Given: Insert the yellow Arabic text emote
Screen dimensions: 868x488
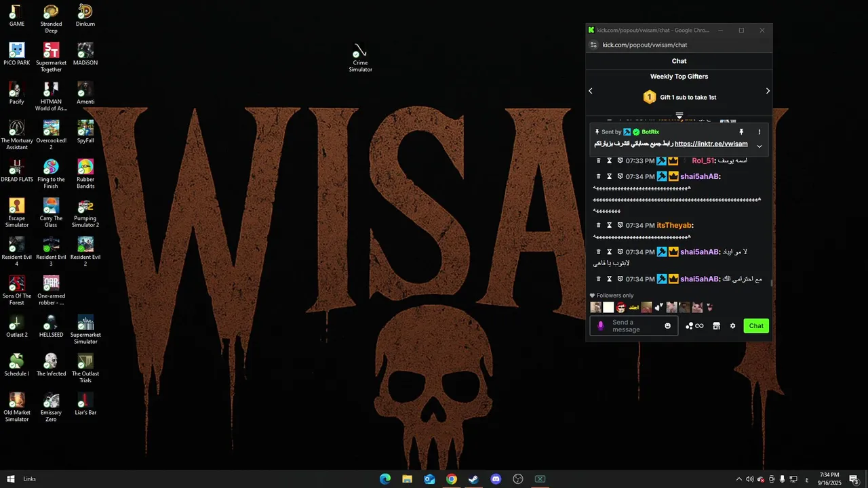Looking at the screenshot, I should coord(634,308).
